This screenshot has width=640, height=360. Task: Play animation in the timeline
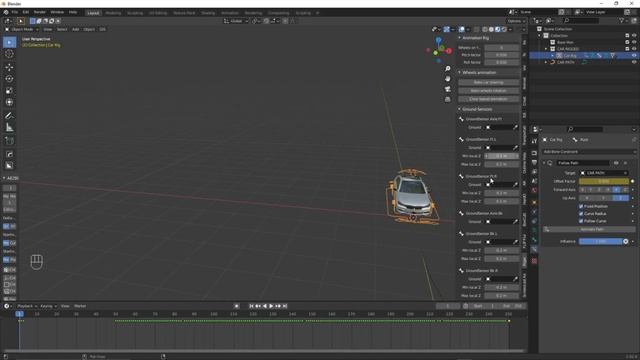click(271, 306)
